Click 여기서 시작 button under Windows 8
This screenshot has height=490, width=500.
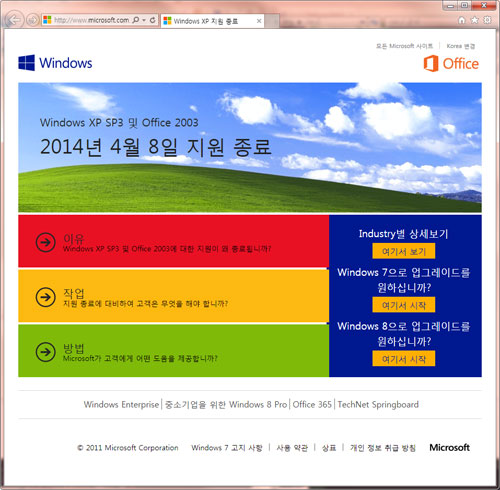404,359
